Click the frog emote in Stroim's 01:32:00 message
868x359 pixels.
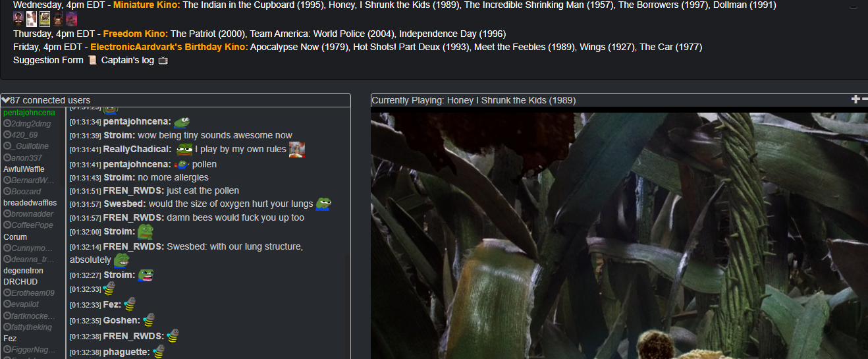145,231
